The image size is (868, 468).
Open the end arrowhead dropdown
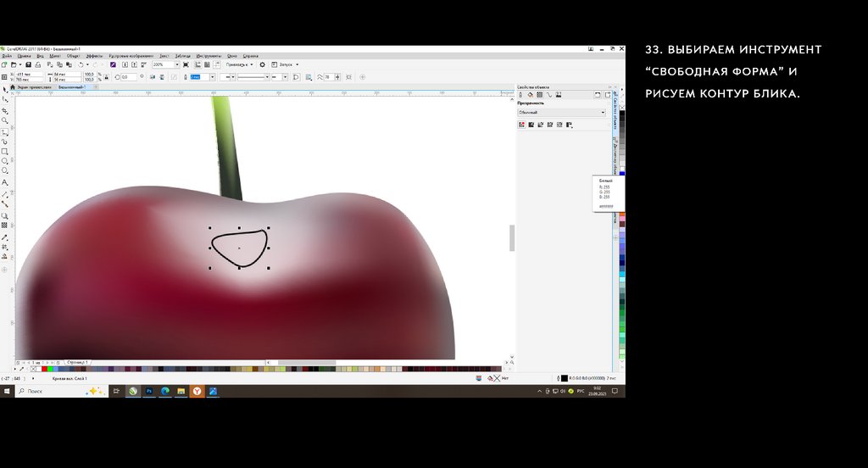(x=285, y=77)
